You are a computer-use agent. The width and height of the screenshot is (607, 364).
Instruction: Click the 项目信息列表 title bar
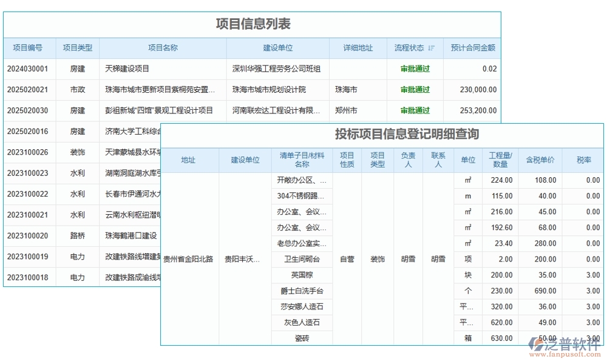pos(253,24)
